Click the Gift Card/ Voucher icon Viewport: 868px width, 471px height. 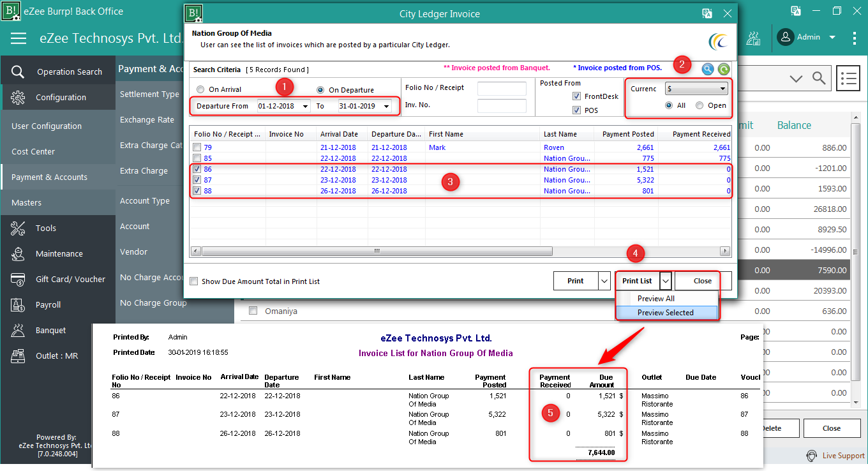[18, 279]
